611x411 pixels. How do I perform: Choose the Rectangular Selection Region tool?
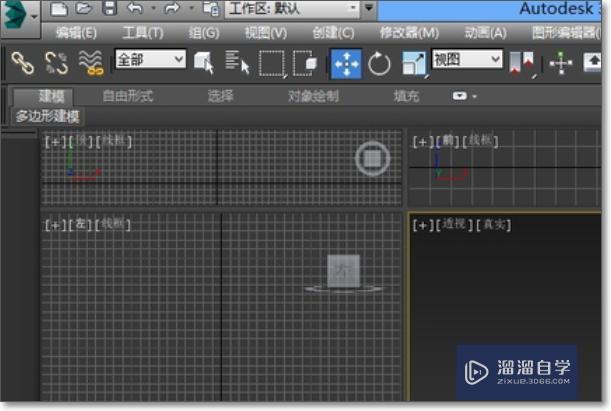pyautogui.click(x=273, y=64)
